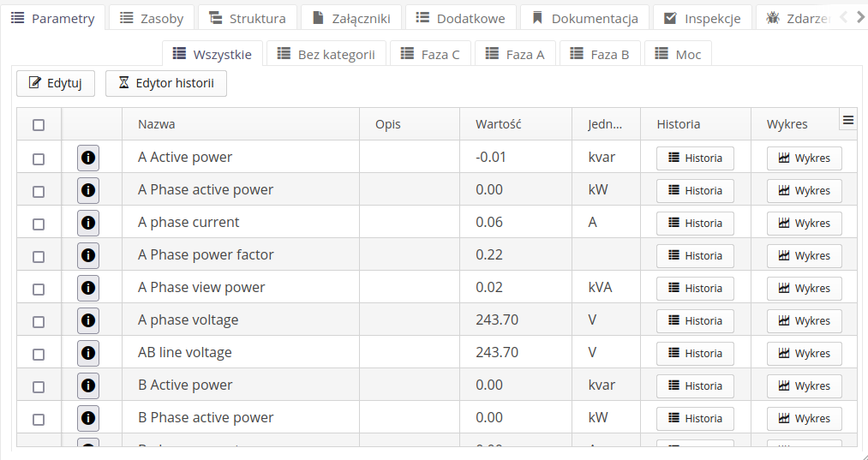The image size is (868, 460).
Task: Select checkbox for B Phase active power
Action: coord(39,419)
